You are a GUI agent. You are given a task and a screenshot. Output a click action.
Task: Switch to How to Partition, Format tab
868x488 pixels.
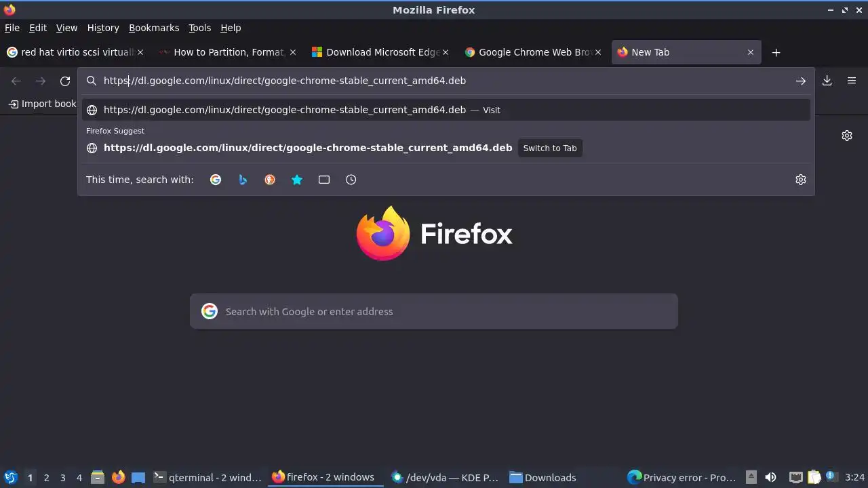pyautogui.click(x=227, y=52)
